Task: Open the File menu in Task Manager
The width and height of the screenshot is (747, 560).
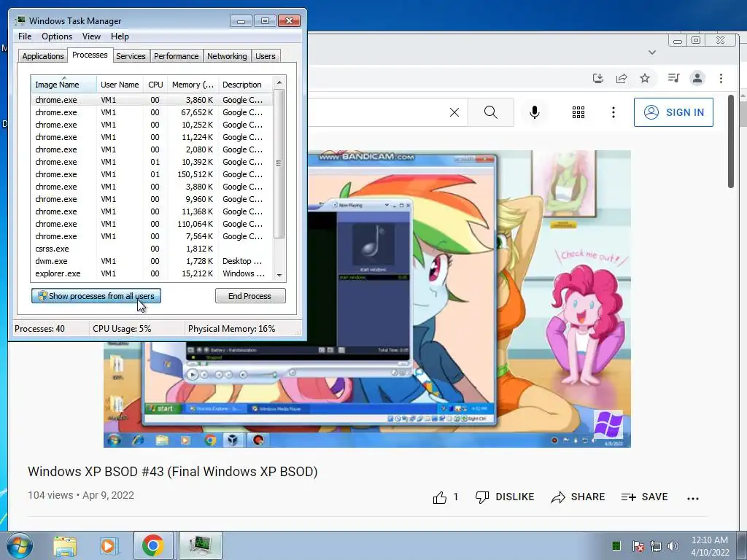Action: (x=25, y=36)
